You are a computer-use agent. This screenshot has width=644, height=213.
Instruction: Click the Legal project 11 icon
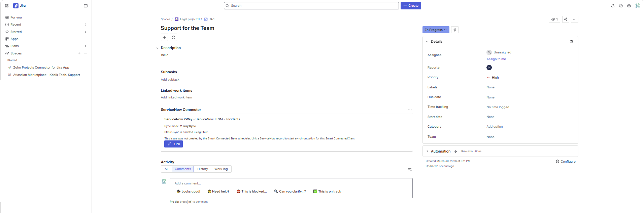click(x=176, y=19)
